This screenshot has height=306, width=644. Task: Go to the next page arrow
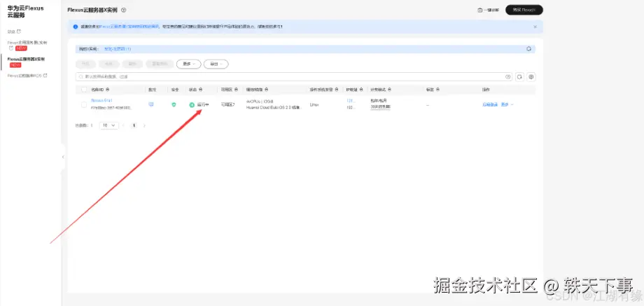tap(144, 125)
